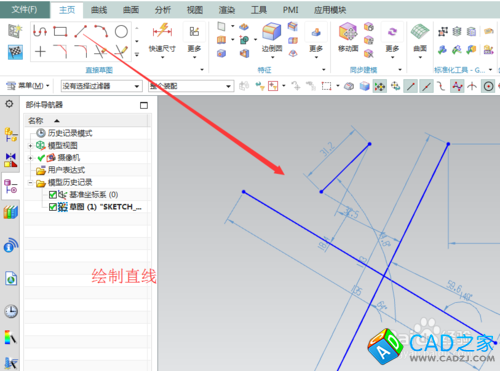
Task: Toggle the part navigator maximize box
Action: click(x=144, y=105)
